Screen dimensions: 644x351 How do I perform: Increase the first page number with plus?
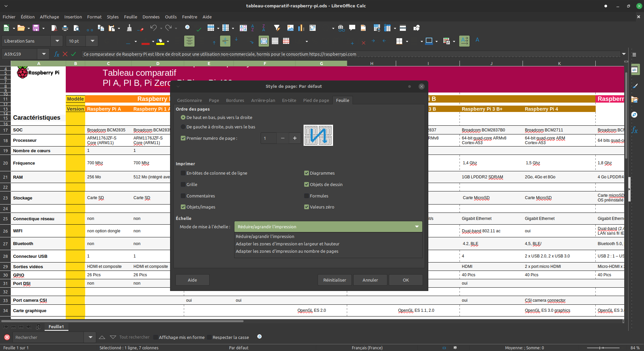(295, 138)
